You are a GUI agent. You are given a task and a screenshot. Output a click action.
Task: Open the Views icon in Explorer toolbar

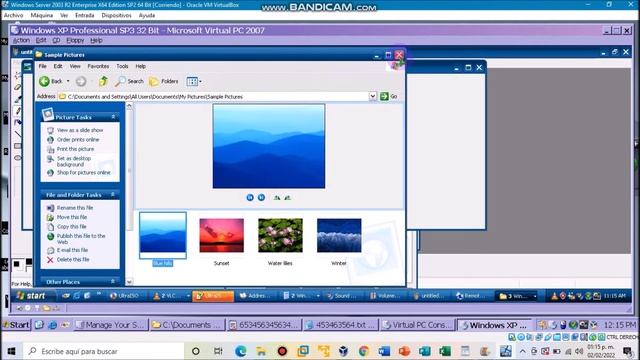coord(191,81)
